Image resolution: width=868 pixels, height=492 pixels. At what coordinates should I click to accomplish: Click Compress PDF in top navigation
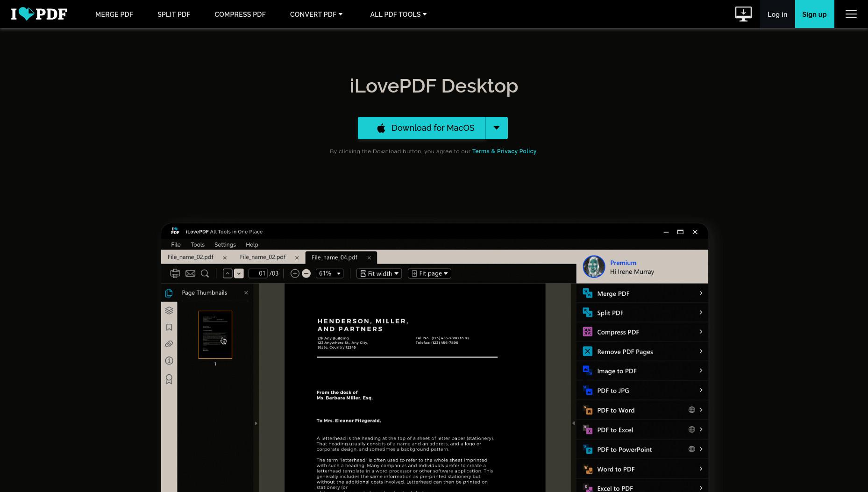[240, 14]
